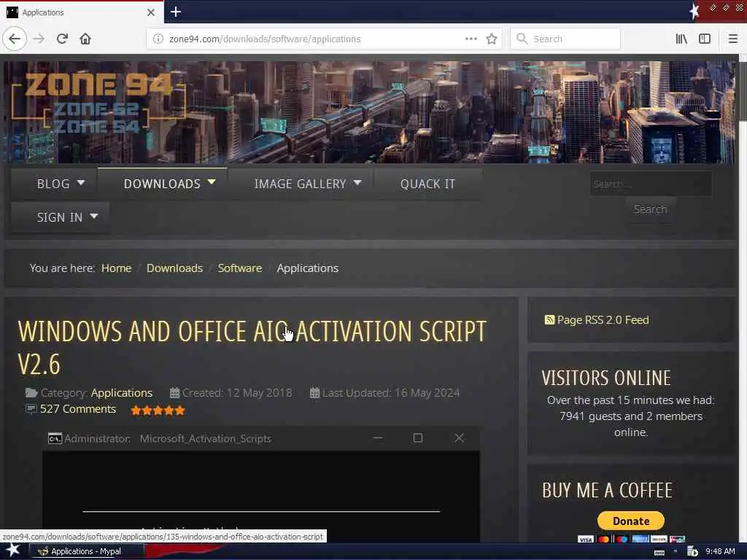Click the Applications breadcrumb text
Viewport: 747px width, 560px height.
pos(308,268)
